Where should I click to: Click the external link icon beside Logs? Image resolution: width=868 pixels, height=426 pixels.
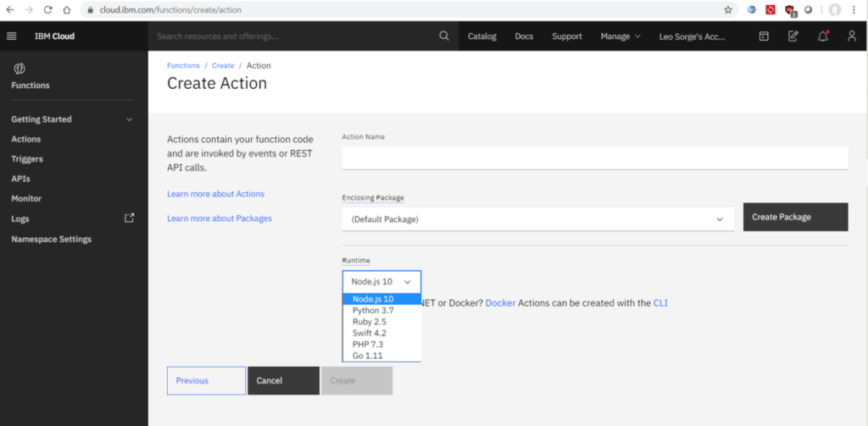click(130, 218)
